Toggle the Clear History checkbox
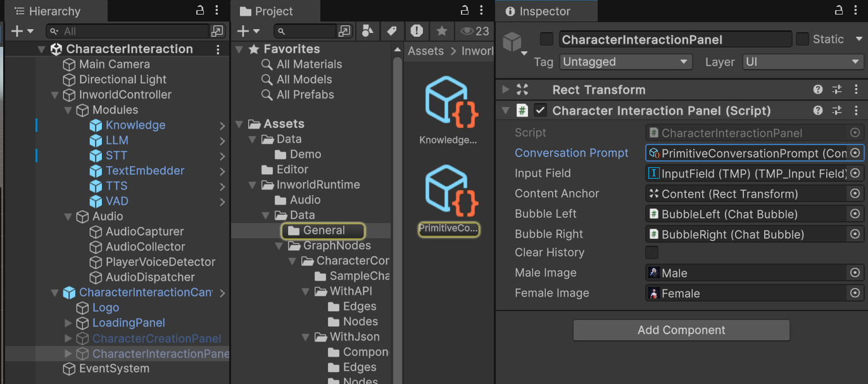This screenshot has width=868, height=384. point(651,252)
